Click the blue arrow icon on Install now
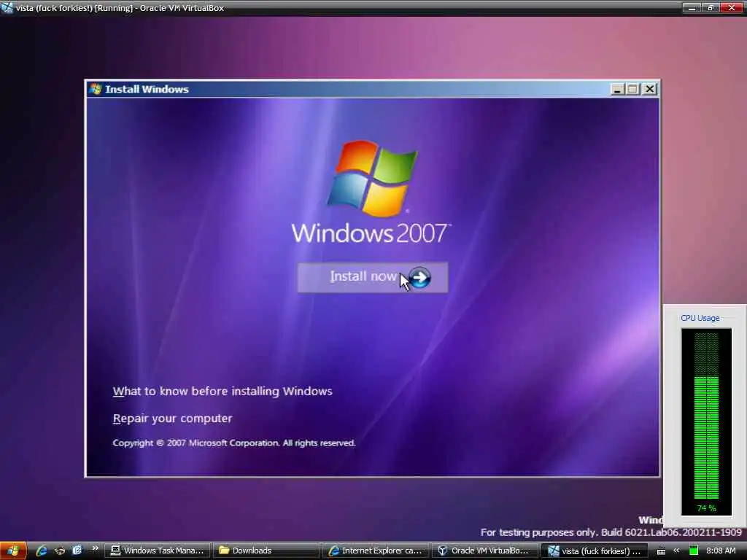Image resolution: width=747 pixels, height=560 pixels. (x=419, y=278)
